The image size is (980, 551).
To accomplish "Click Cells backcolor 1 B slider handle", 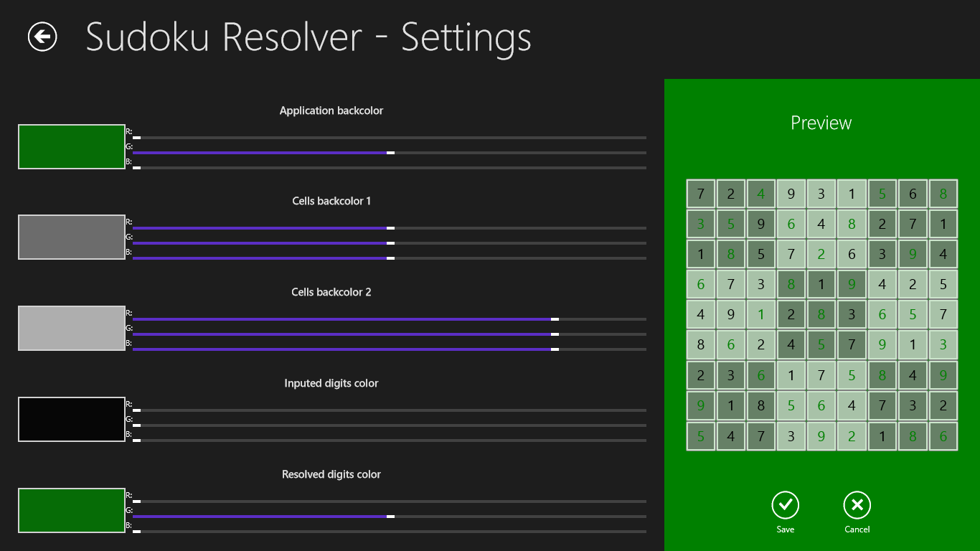I will 390,258.
